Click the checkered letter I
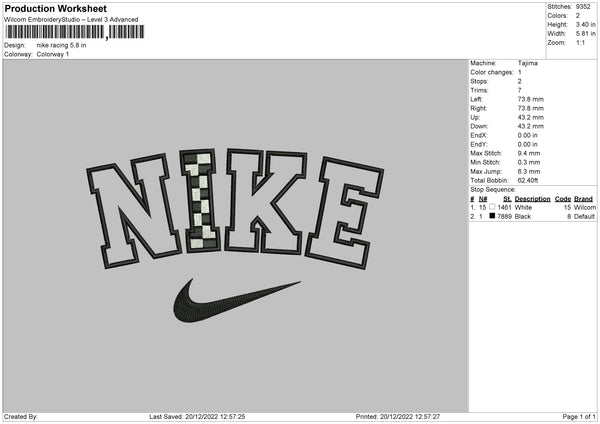 pyautogui.click(x=201, y=201)
